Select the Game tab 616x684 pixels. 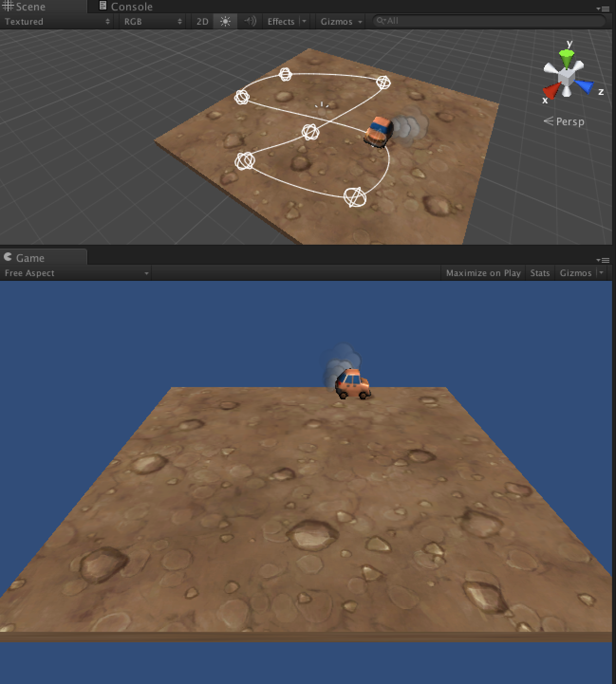[x=43, y=258]
